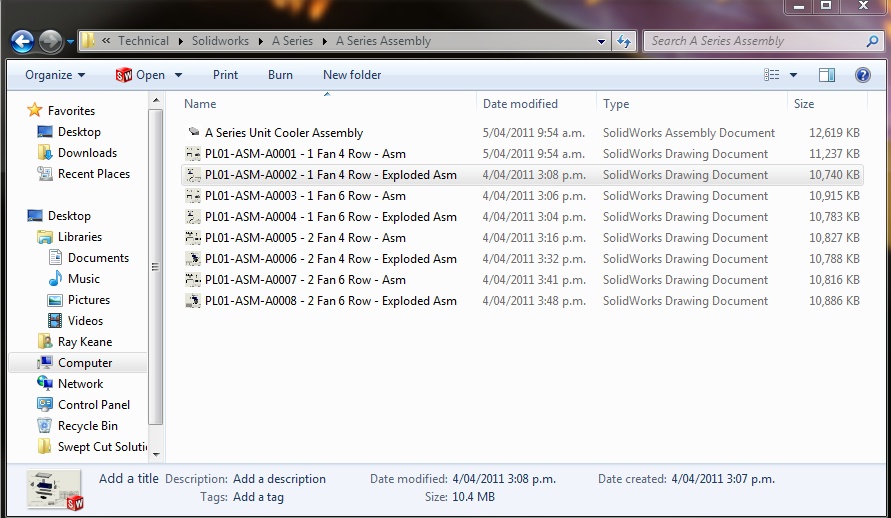Viewport: 891px width, 518px height.
Task: Select PL01-ASM-A0008 Exploded Asm file icon
Action: click(194, 300)
